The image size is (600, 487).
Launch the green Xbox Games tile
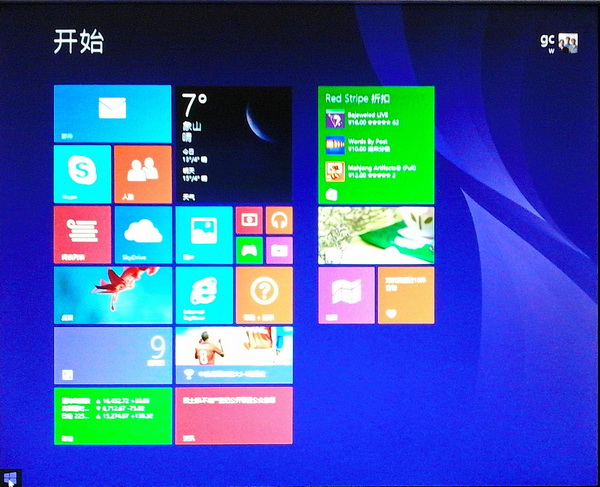tap(249, 250)
